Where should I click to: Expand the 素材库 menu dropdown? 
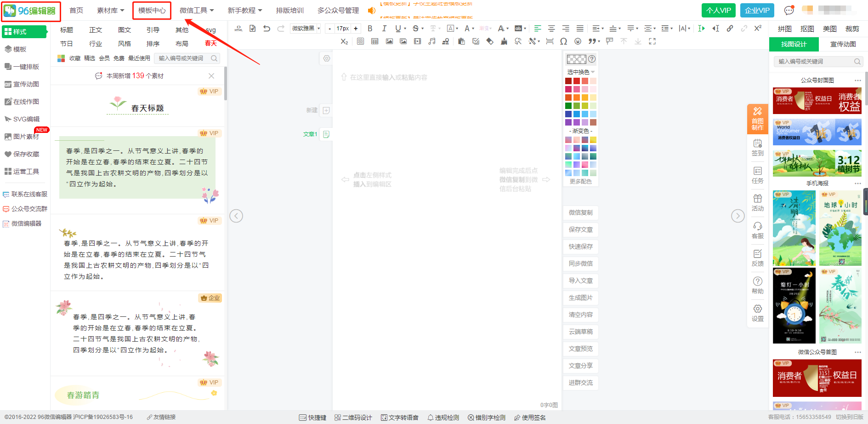[x=110, y=10]
